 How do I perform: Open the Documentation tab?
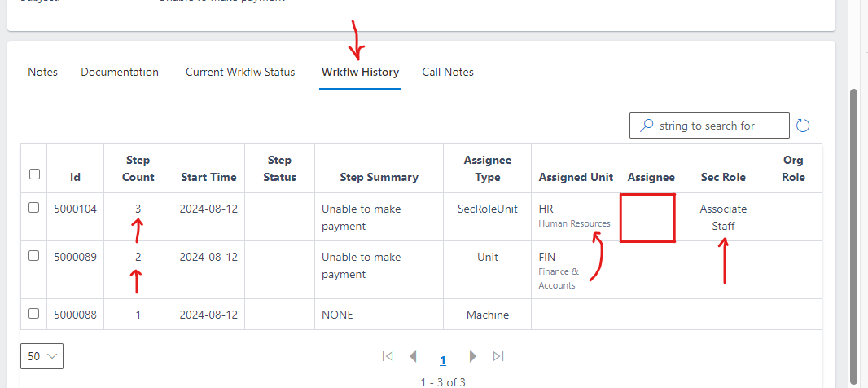click(120, 72)
